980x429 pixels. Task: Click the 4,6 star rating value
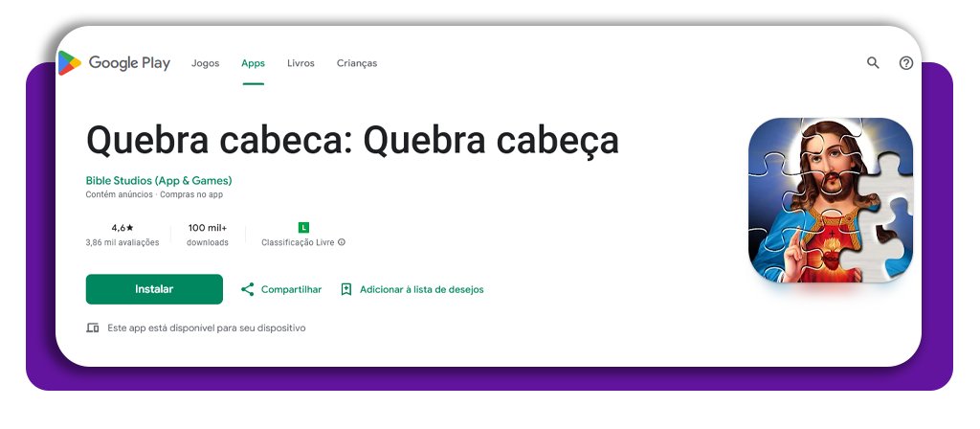tap(122, 228)
